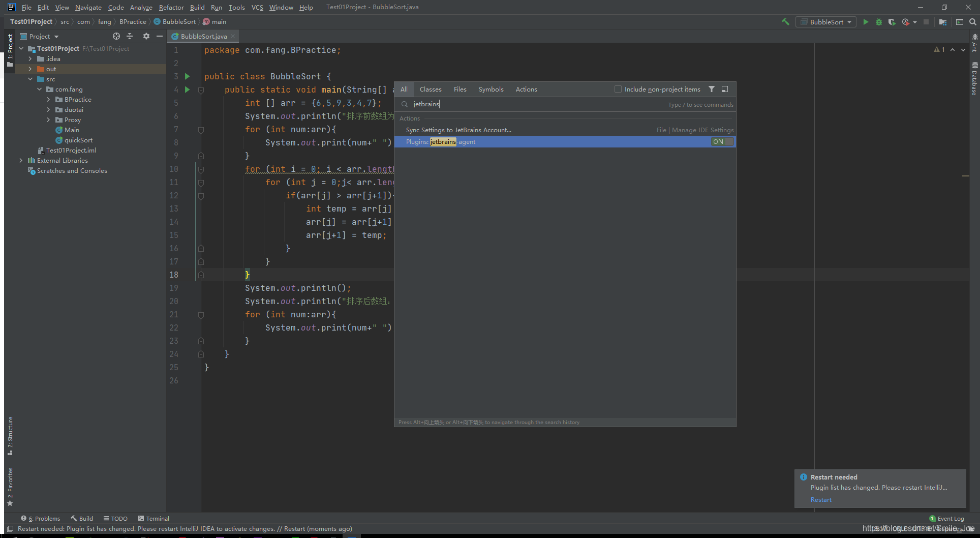Open the Database tool window

(974, 79)
